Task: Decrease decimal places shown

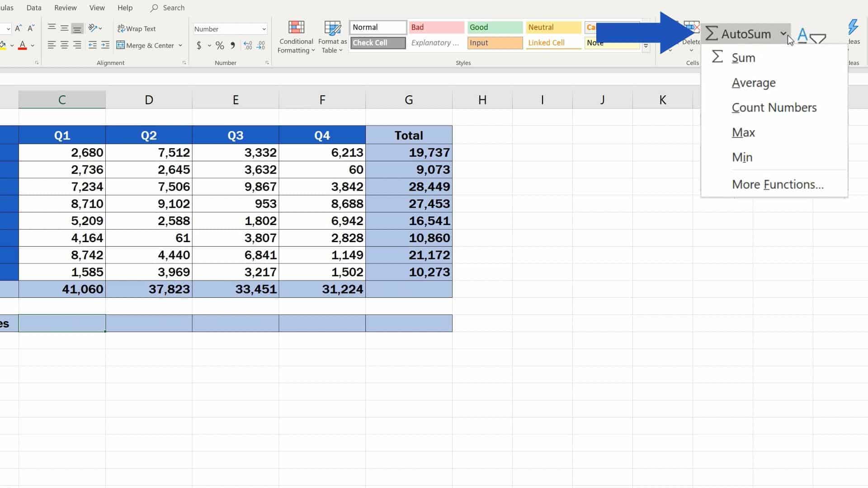Action: point(261,45)
